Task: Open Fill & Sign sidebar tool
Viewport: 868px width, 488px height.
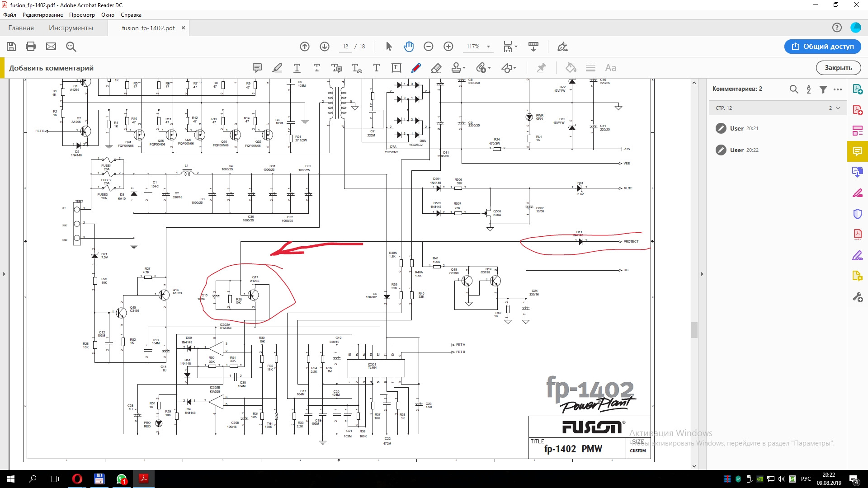Action: point(858,256)
